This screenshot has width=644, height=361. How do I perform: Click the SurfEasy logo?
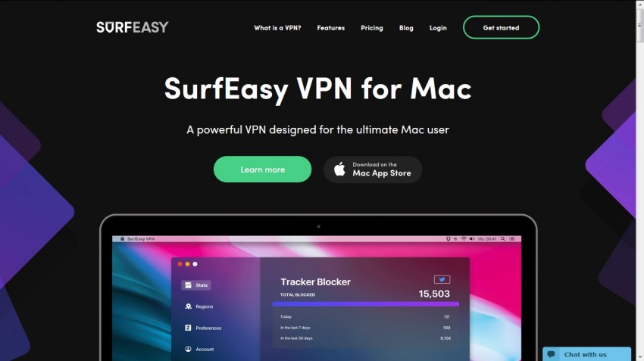click(133, 27)
